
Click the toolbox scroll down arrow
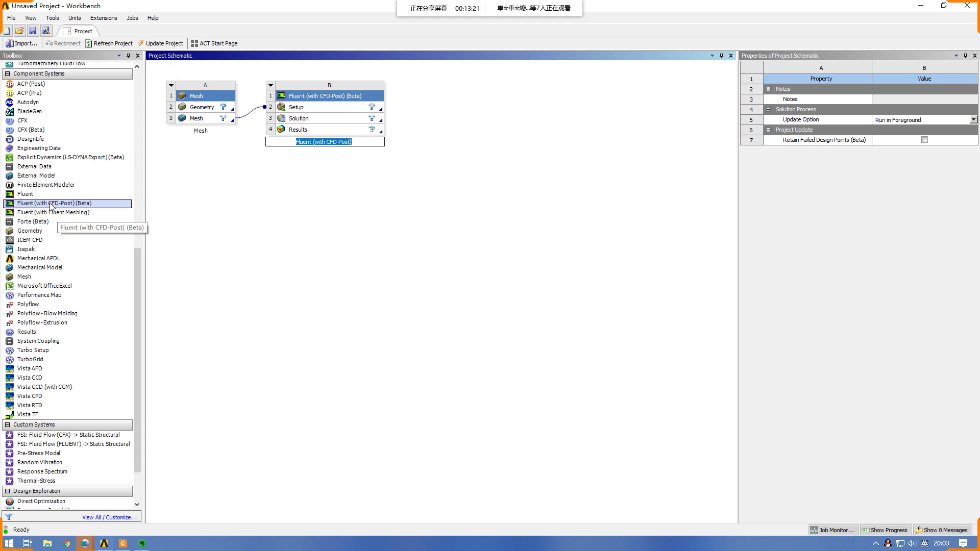pyautogui.click(x=137, y=504)
